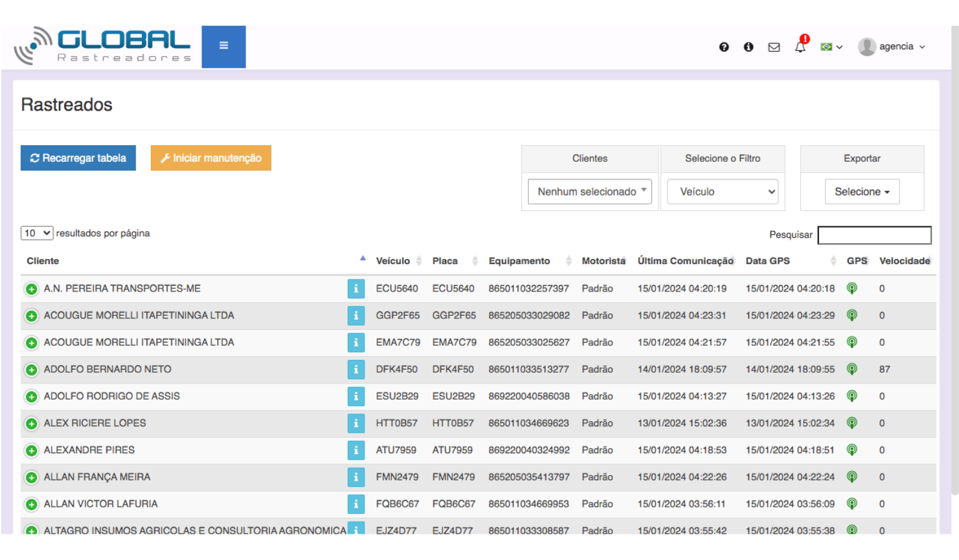This screenshot has width=959, height=560.
Task: Click Iniciar manutenção button
Action: coord(211,158)
